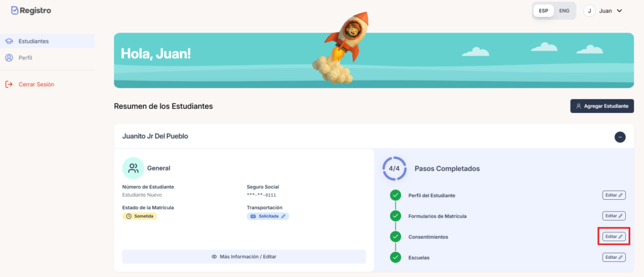Image resolution: width=644 pixels, height=277 pixels.
Task: Click Más Información / Editar button
Action: [243, 256]
